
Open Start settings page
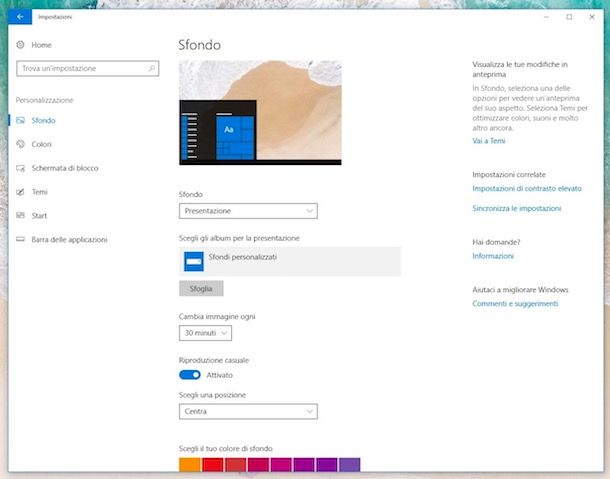(39, 216)
